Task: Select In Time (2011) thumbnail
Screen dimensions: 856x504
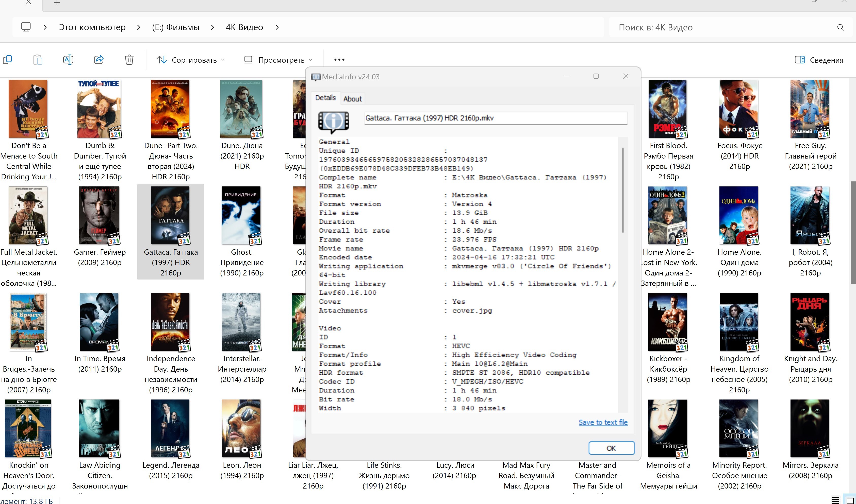Action: tap(99, 322)
